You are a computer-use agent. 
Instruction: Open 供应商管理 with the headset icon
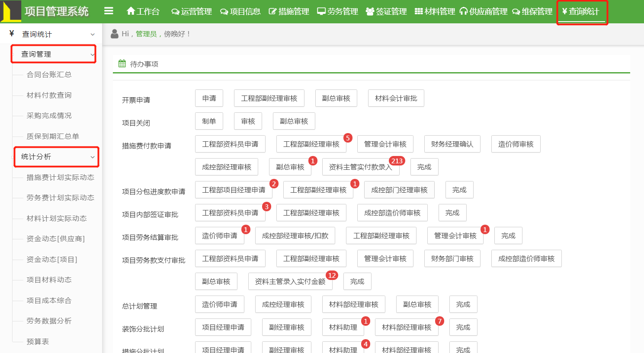pos(483,11)
